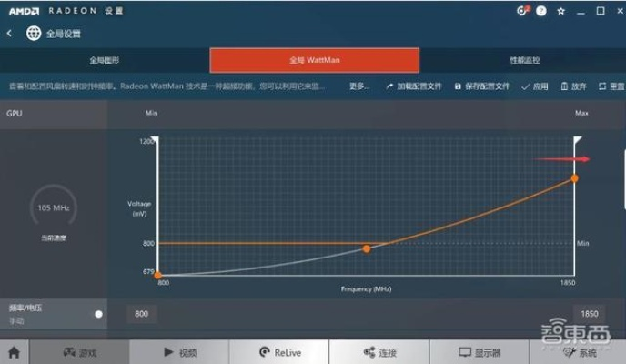
Task: Toggle the 频率/电压 manual switch
Action: coord(98,314)
